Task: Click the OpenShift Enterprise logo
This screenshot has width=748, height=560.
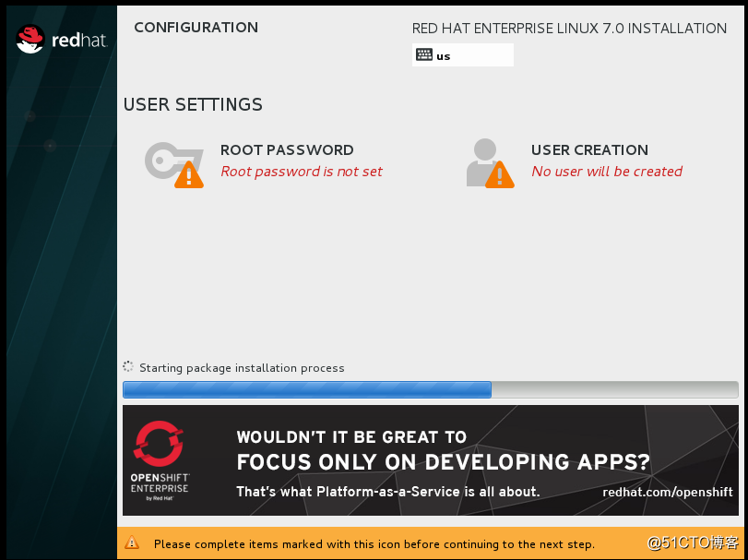Action: point(160,459)
